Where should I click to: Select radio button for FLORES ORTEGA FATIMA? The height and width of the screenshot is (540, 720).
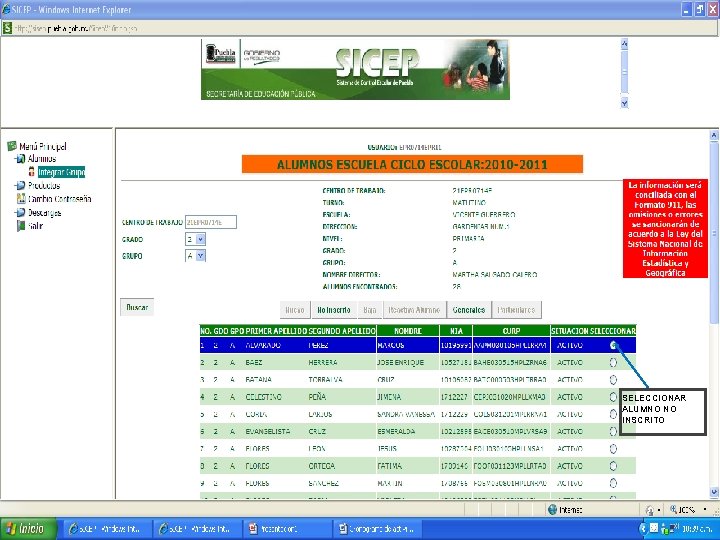coord(613,466)
